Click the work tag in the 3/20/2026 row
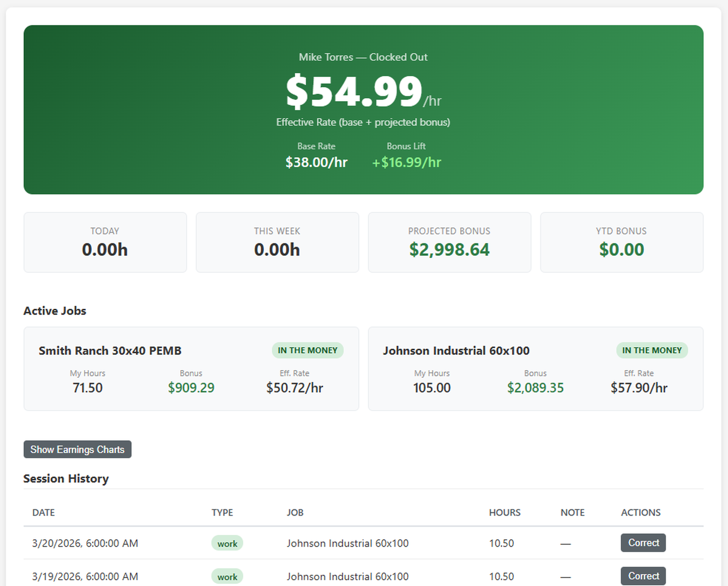Image resolution: width=728 pixels, height=586 pixels. [x=227, y=544]
